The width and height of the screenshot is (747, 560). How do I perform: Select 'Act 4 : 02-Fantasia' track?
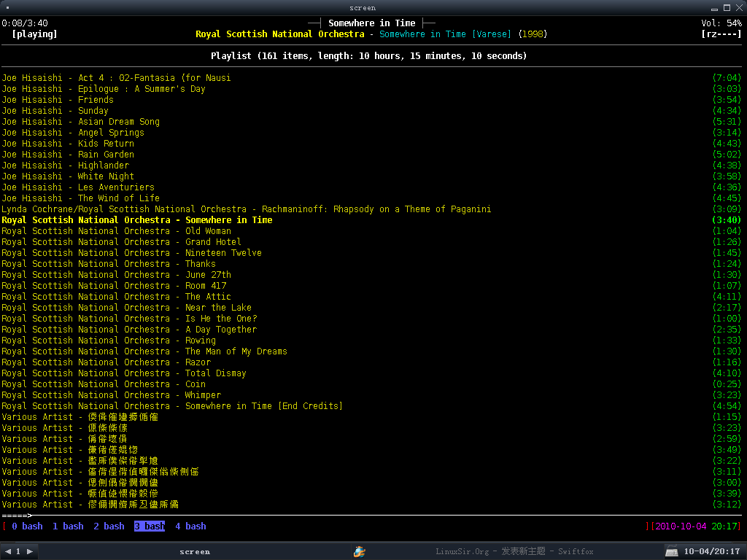(371, 77)
